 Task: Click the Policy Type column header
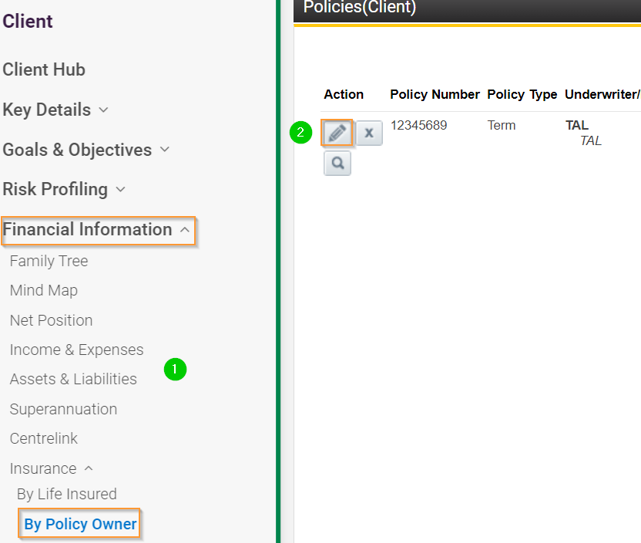pos(522,95)
